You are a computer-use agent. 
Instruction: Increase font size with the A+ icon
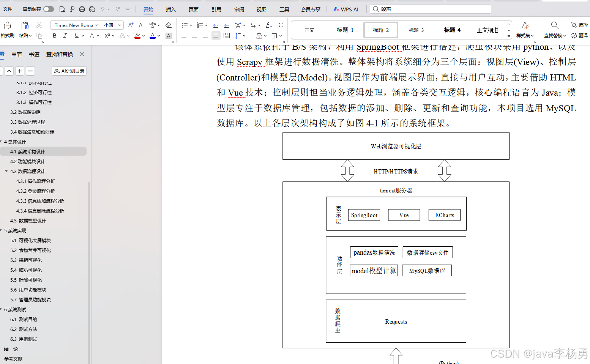click(x=131, y=25)
